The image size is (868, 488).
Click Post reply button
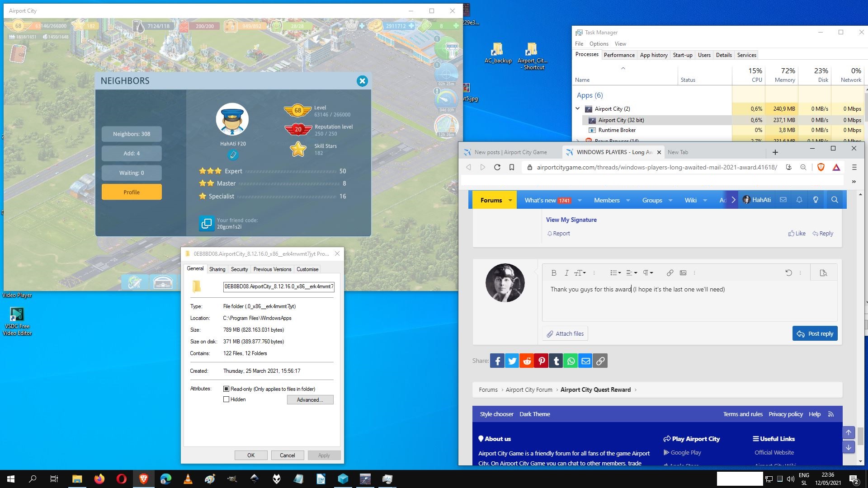(815, 333)
